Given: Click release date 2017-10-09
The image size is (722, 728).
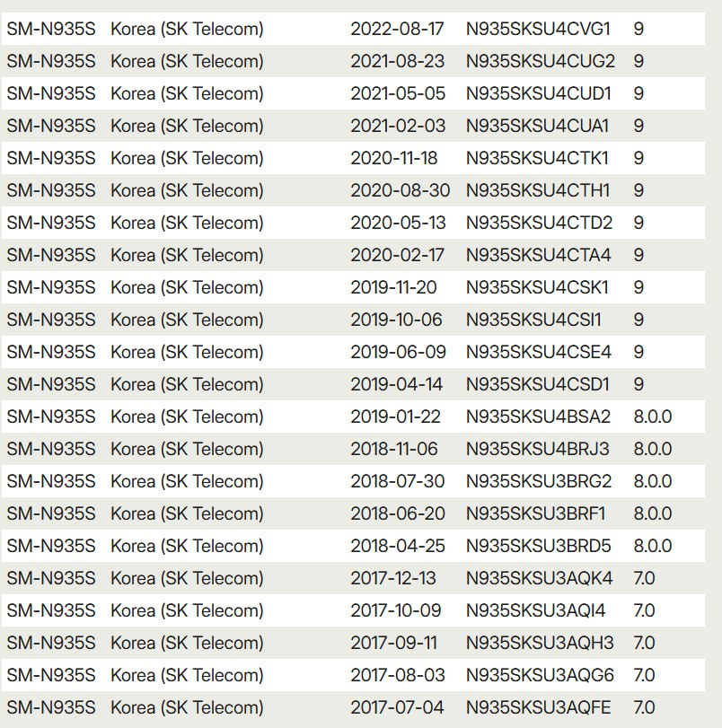Looking at the screenshot, I should (x=396, y=610).
